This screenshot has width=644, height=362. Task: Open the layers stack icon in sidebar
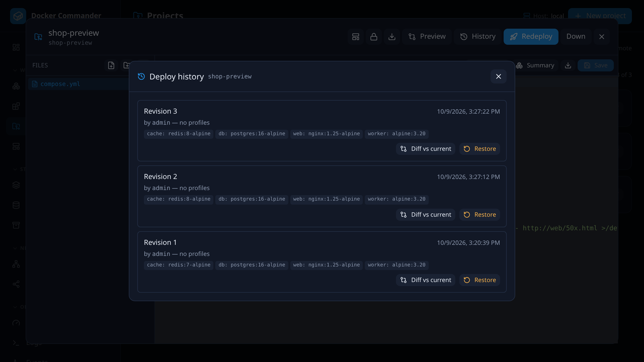click(x=16, y=185)
